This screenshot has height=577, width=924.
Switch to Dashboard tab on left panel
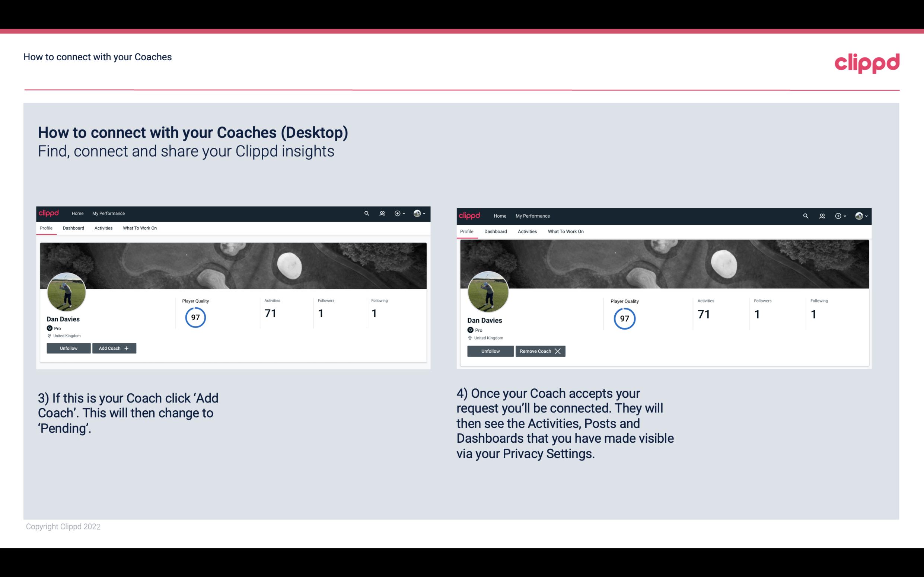point(73,228)
